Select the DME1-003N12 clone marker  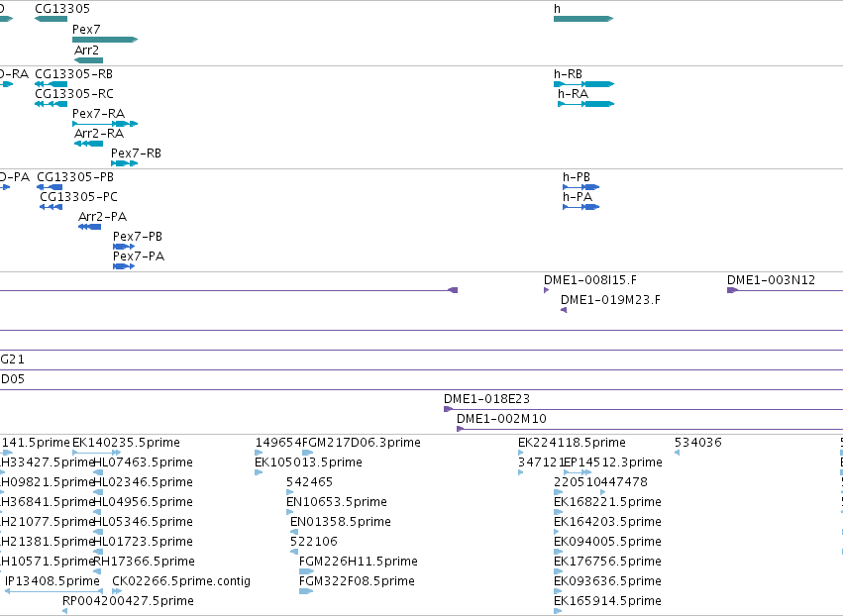[x=732, y=290]
